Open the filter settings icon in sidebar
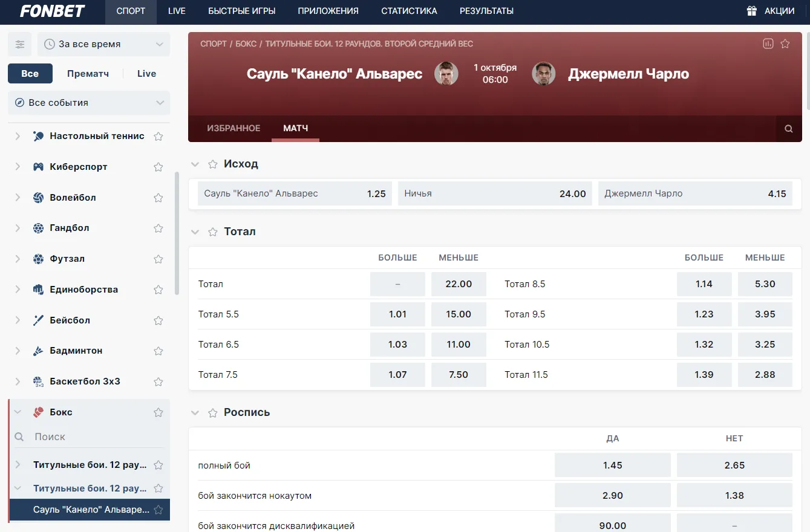This screenshot has height=532, width=810. [20, 44]
